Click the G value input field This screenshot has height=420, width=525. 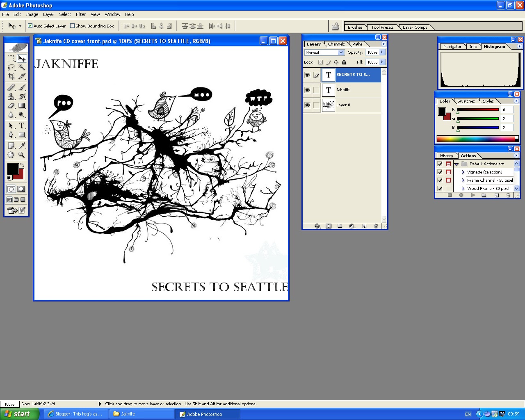(x=507, y=119)
